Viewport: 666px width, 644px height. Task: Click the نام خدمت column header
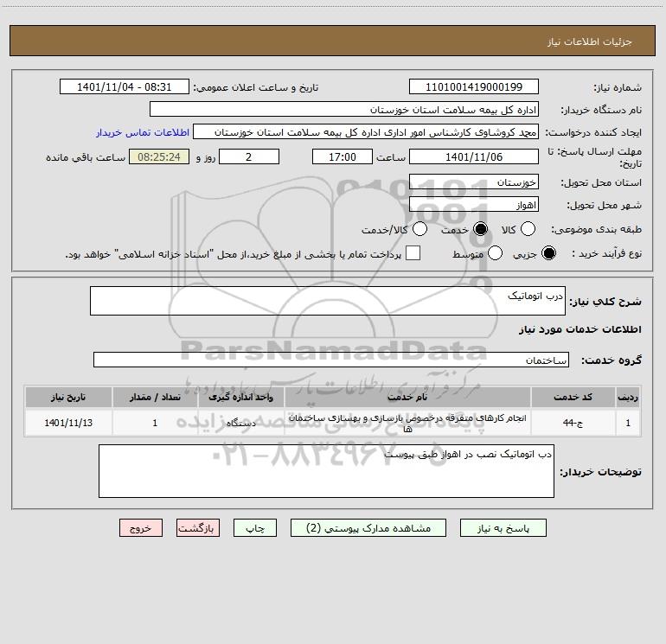[407, 398]
